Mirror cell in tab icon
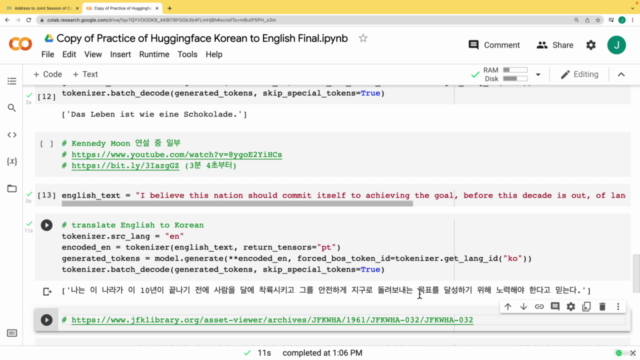The height and width of the screenshot is (360, 640). tap(587, 307)
